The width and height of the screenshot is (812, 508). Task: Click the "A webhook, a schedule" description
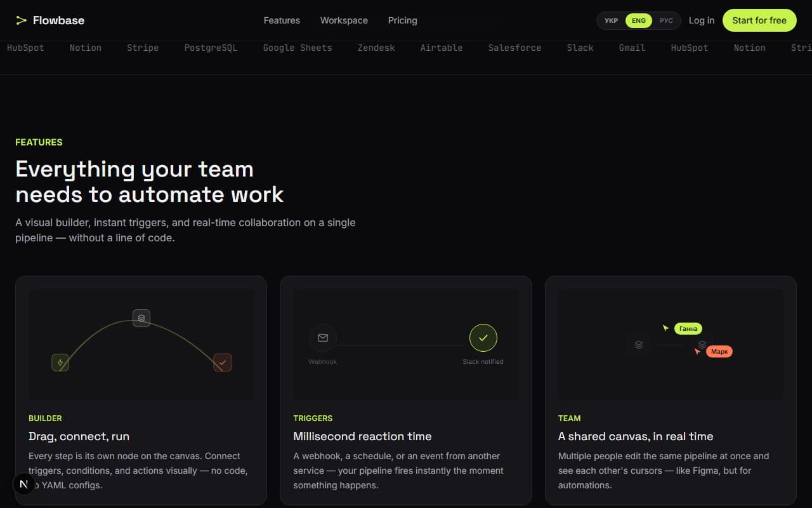tap(398, 471)
